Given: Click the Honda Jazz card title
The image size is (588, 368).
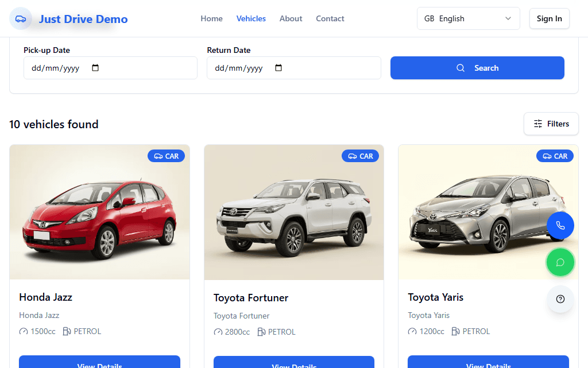Looking at the screenshot, I should point(46,297).
